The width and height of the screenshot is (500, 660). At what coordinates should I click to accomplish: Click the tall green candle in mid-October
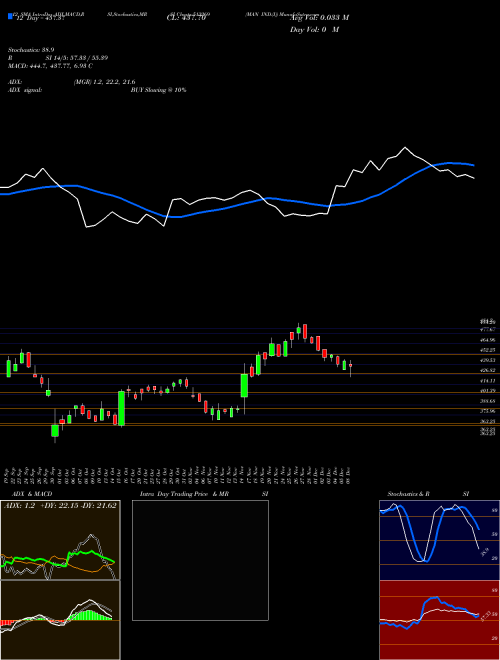121,408
